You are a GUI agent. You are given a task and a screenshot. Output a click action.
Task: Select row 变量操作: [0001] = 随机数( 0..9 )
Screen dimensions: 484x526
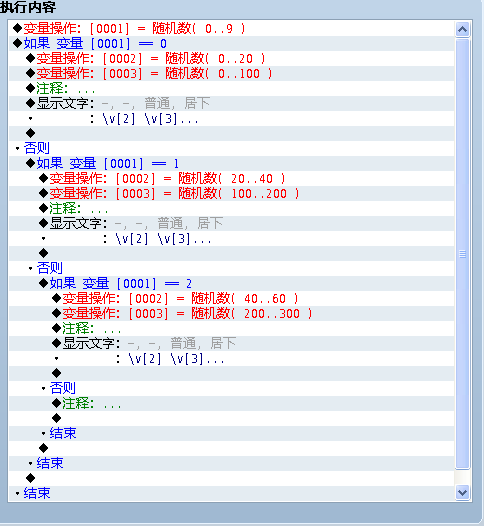(x=231, y=29)
